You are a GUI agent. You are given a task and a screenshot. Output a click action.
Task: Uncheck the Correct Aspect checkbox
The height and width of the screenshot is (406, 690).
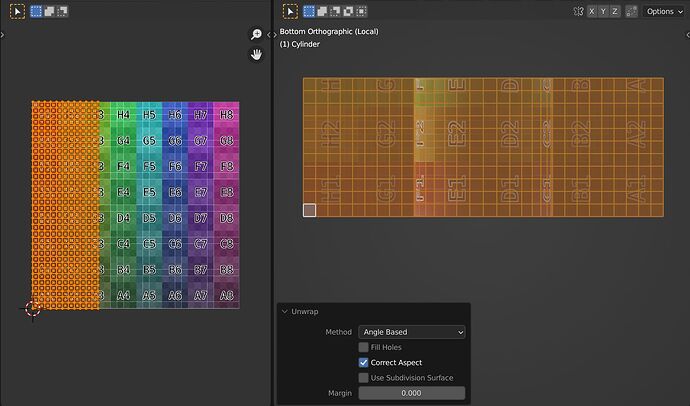coord(363,362)
